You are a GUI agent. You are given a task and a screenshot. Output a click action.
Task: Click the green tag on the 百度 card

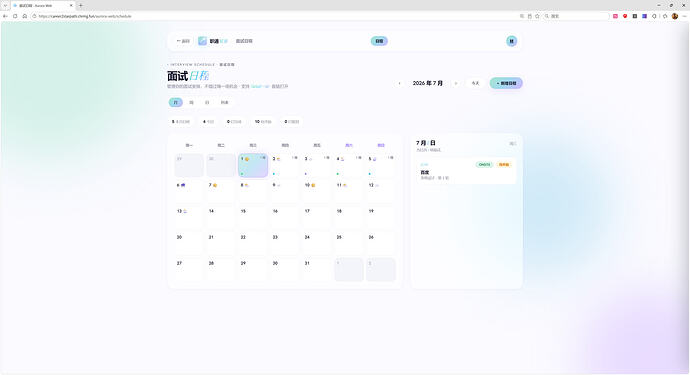click(484, 165)
